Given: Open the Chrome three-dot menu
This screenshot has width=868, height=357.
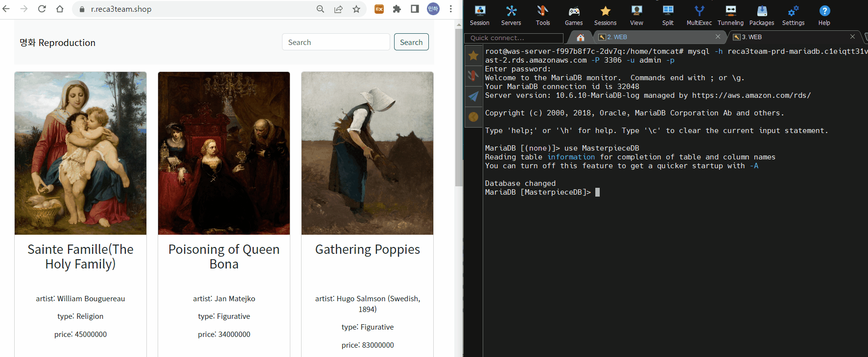Looking at the screenshot, I should 451,9.
